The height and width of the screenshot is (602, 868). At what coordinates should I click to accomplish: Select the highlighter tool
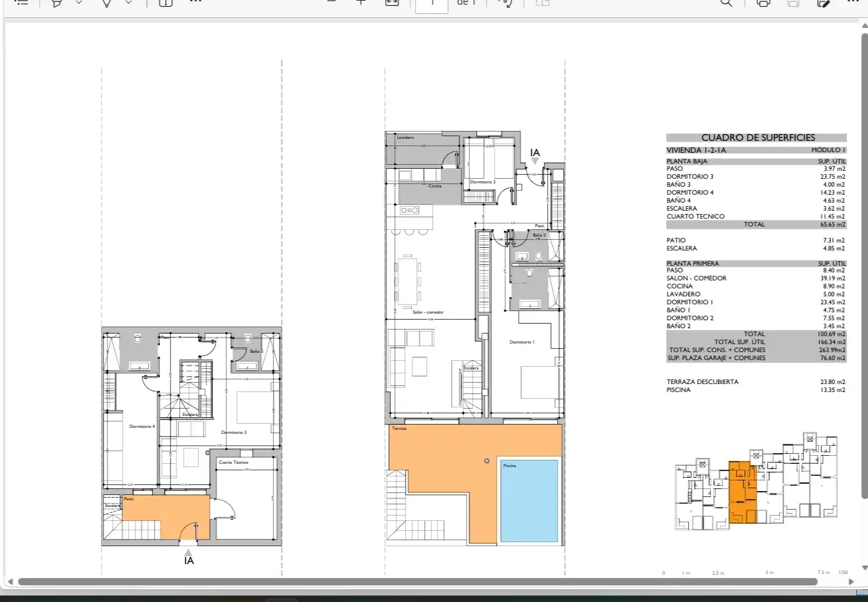(x=57, y=2)
